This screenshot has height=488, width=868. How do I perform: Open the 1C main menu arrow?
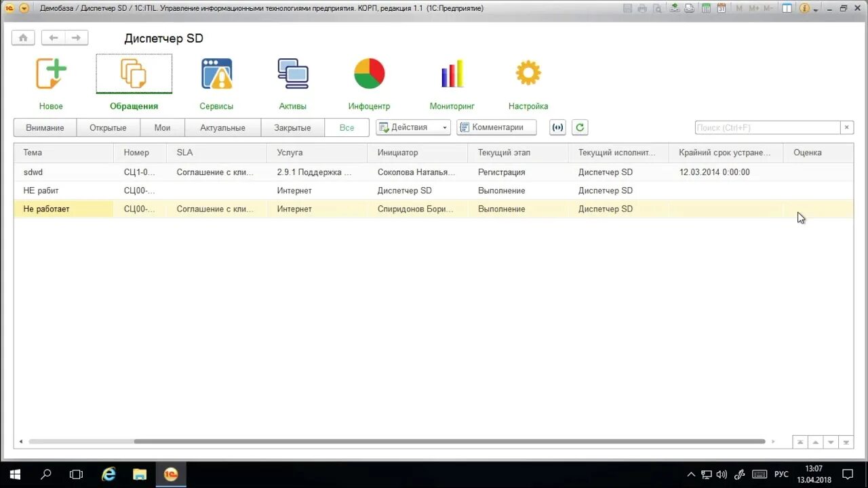point(24,8)
